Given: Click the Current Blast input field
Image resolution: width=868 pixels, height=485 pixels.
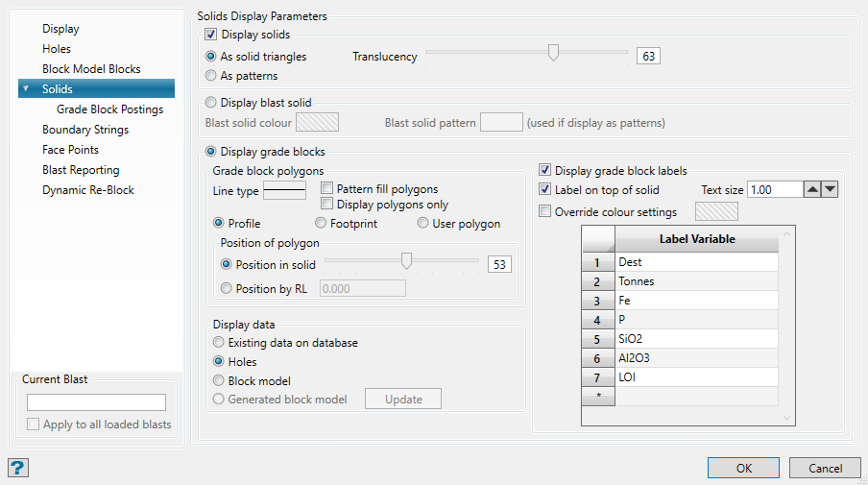Looking at the screenshot, I should point(96,402).
